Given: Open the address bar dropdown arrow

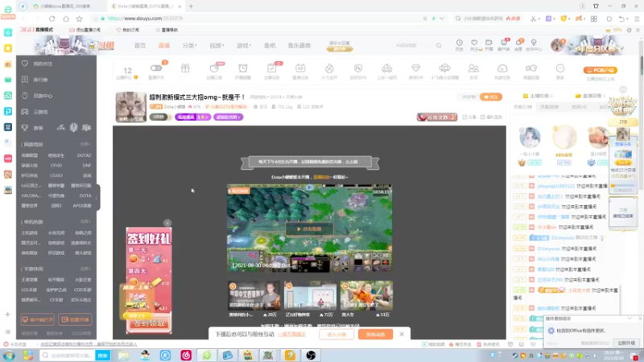Looking at the screenshot, I should (x=441, y=19).
